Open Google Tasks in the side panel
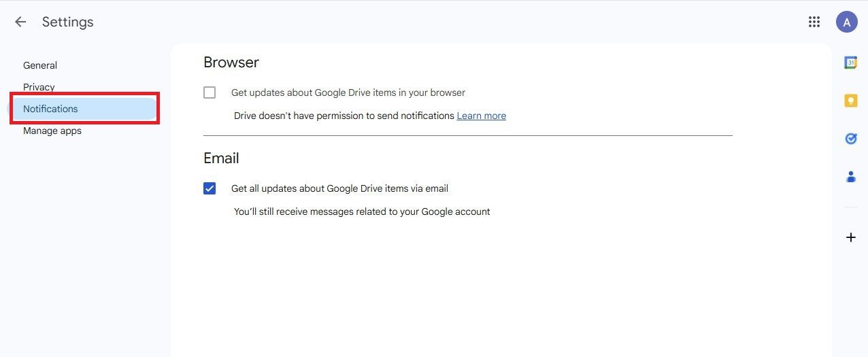This screenshot has height=357, width=868. (x=851, y=139)
